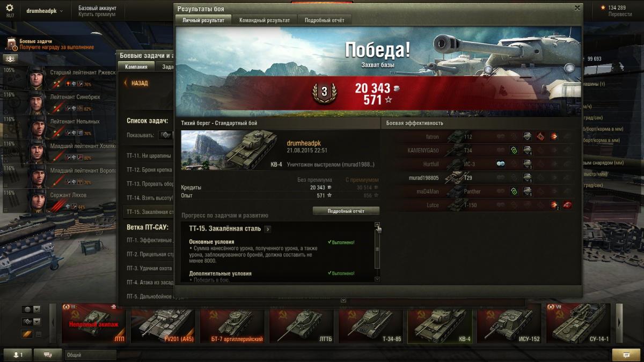
Task: Click the damage icon in murad198805 row
Action: tap(527, 178)
